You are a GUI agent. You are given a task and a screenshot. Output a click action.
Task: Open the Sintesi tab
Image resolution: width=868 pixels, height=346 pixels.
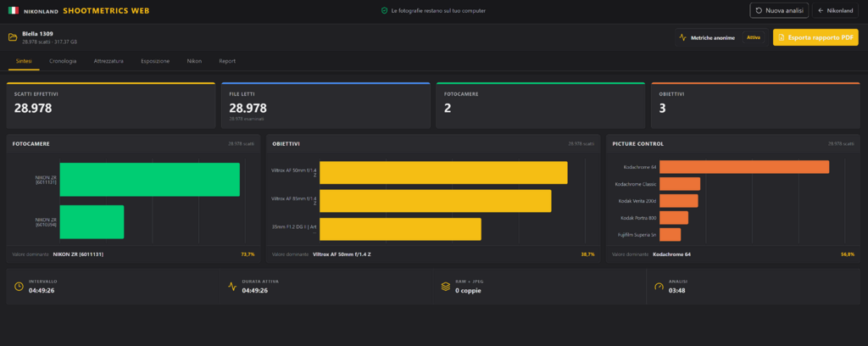pos(24,61)
